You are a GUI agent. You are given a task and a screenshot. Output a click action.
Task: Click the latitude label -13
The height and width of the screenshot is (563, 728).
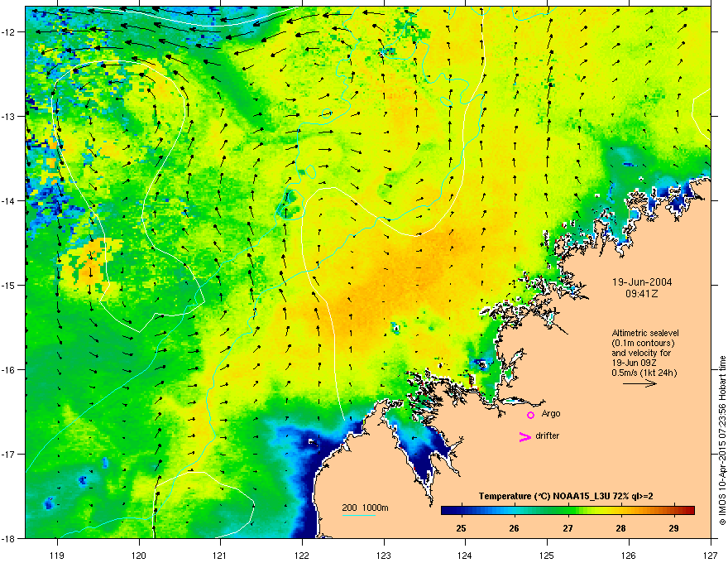pyautogui.click(x=8, y=116)
